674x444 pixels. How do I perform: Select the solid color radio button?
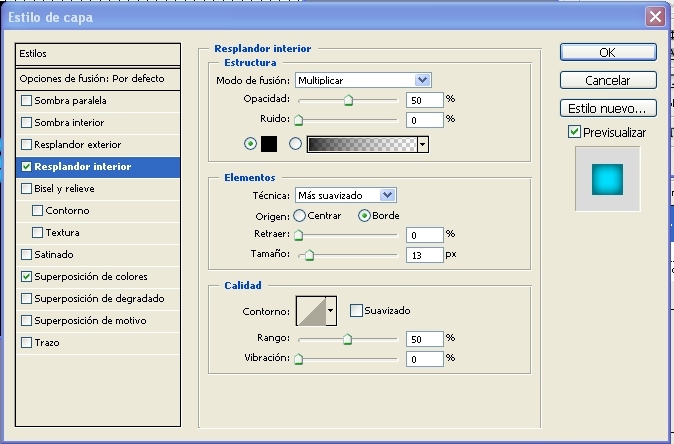250,144
